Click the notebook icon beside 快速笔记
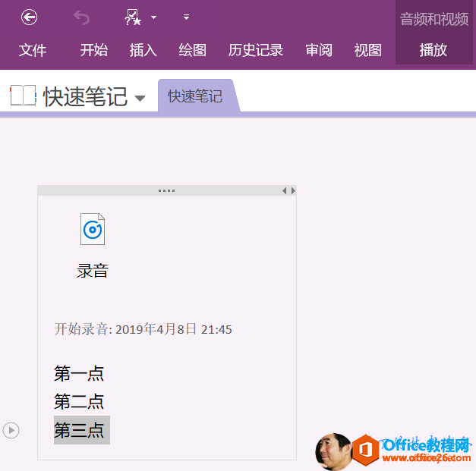This screenshot has width=476, height=471. (x=23, y=96)
